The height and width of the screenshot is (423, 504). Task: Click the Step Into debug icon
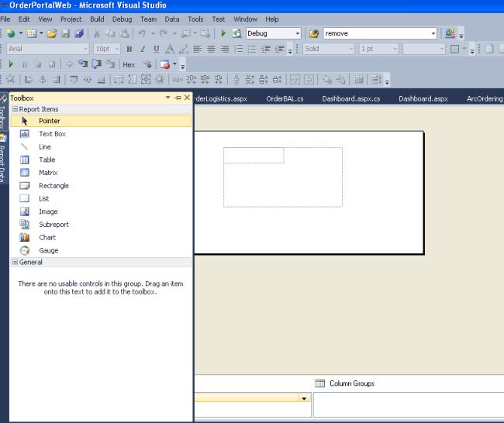tap(83, 64)
